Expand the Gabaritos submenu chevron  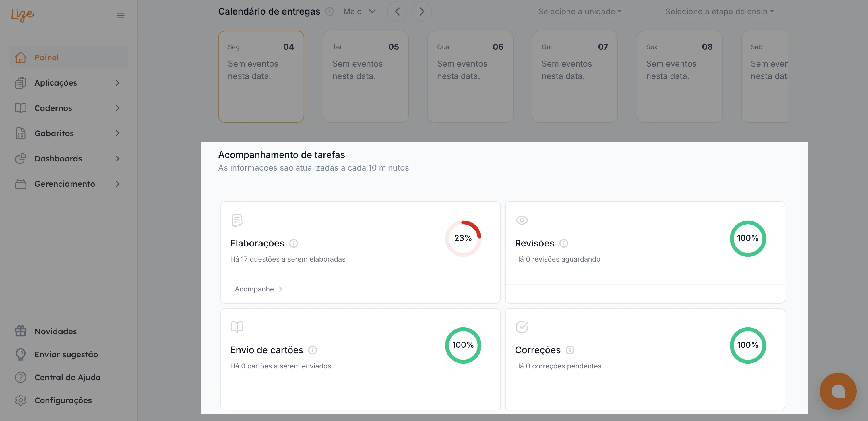pyautogui.click(x=118, y=133)
